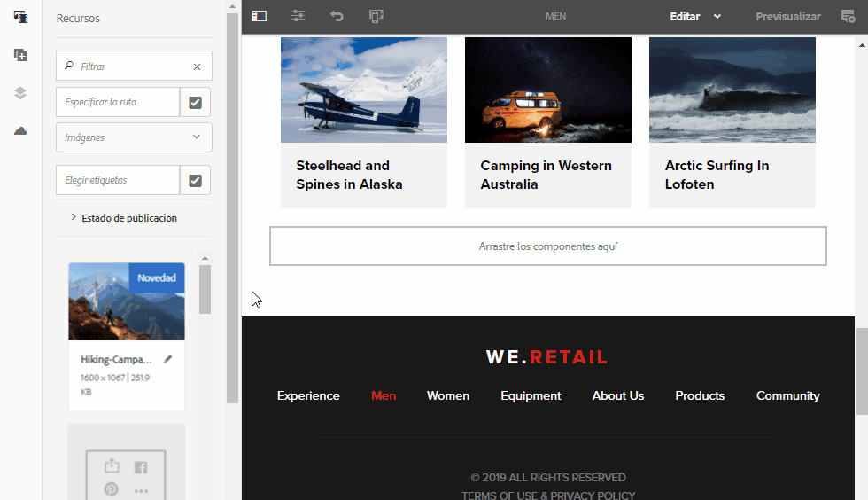This screenshot has width=868, height=500.
Task: Go to Equipment in footer navigation
Action: 531,395
